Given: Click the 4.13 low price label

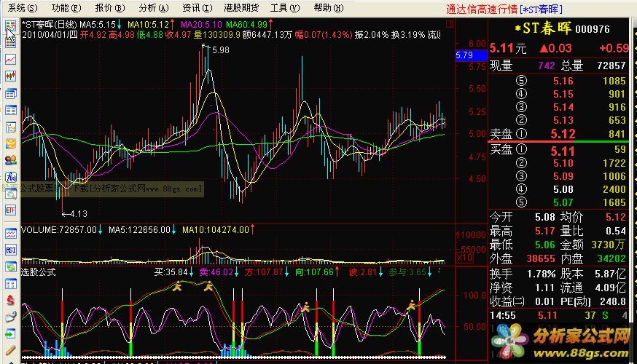Looking at the screenshot, I should (x=79, y=214).
